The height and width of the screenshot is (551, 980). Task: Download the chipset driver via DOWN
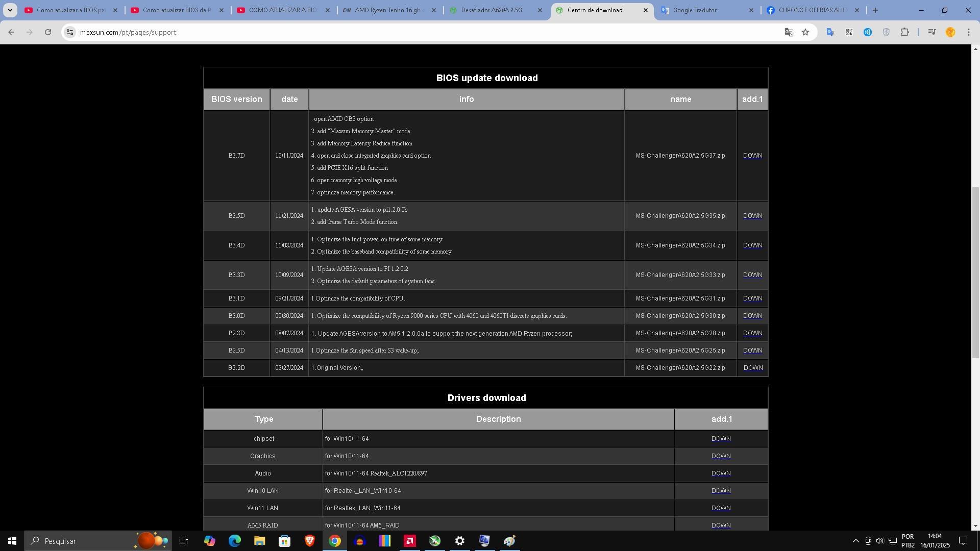pyautogui.click(x=721, y=439)
